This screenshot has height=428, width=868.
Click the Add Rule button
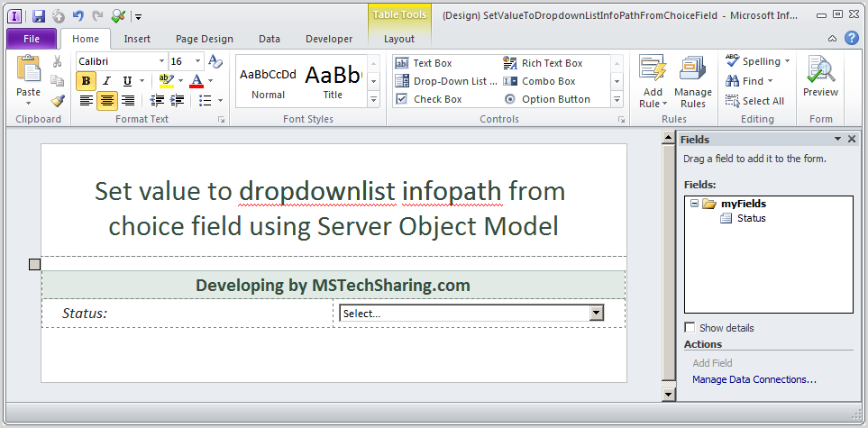coord(653,82)
